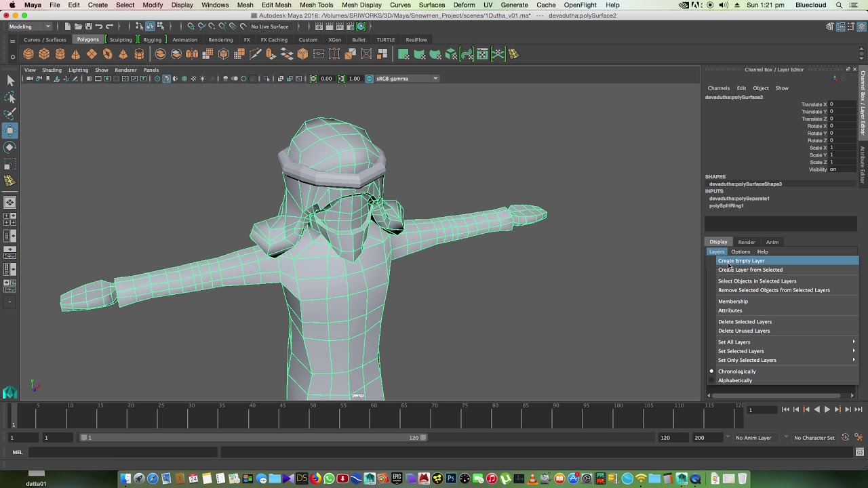Open Photoshop from the macOS dock

[x=451, y=479]
